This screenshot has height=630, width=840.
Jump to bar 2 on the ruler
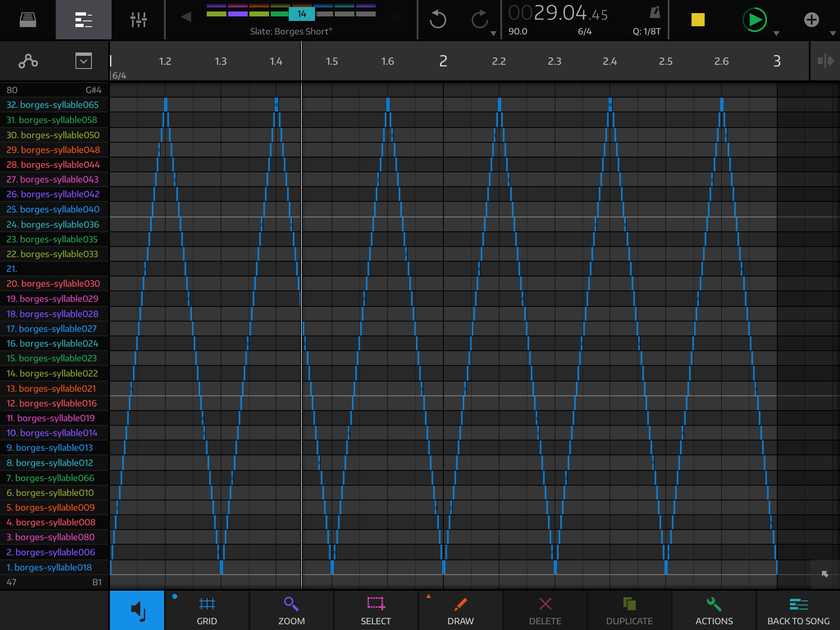(x=443, y=61)
